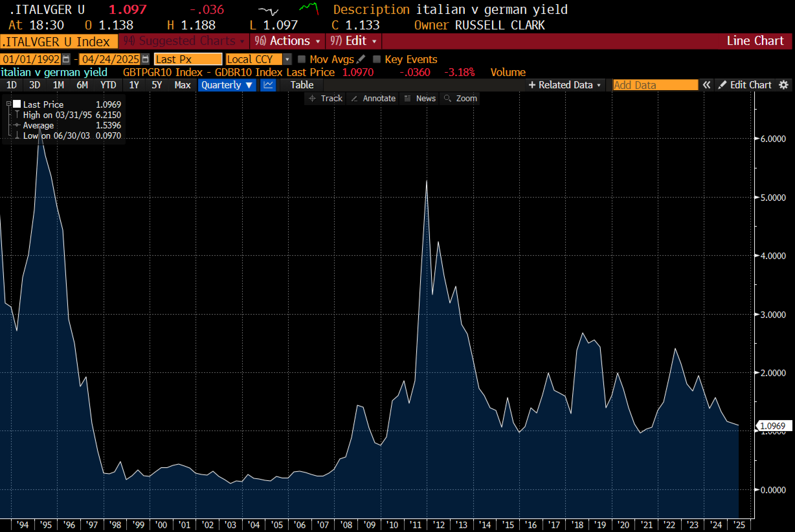
Task: Click the Related Data plus icon
Action: tap(532, 85)
